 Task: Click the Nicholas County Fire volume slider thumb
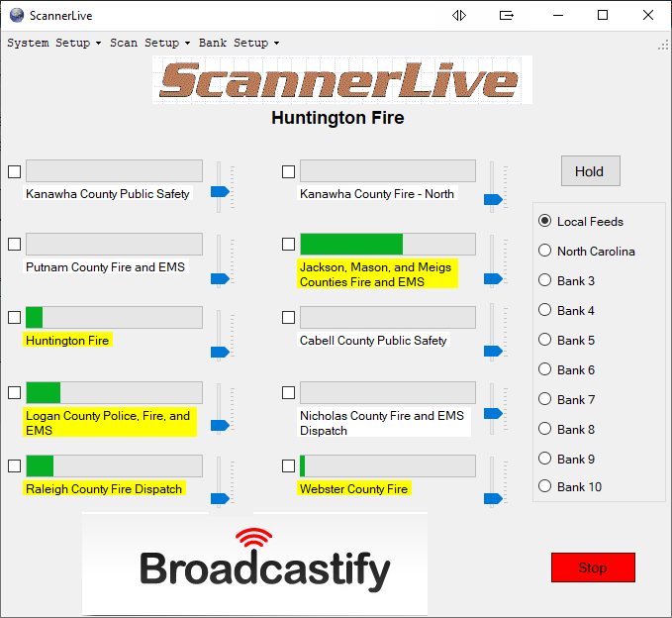(x=493, y=413)
